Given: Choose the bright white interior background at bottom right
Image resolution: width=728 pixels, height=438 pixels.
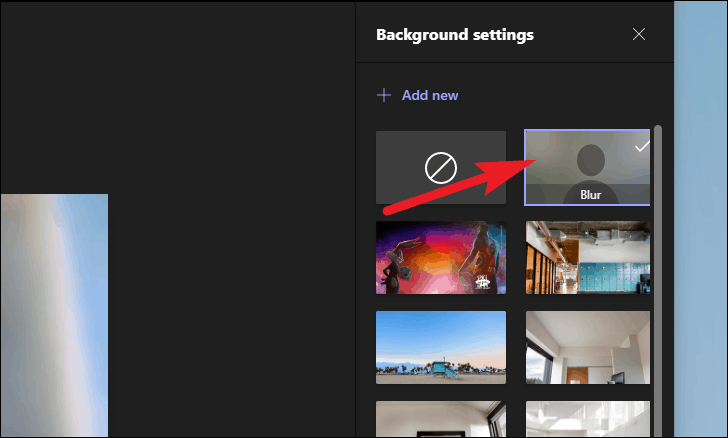Looking at the screenshot, I should tap(588, 419).
